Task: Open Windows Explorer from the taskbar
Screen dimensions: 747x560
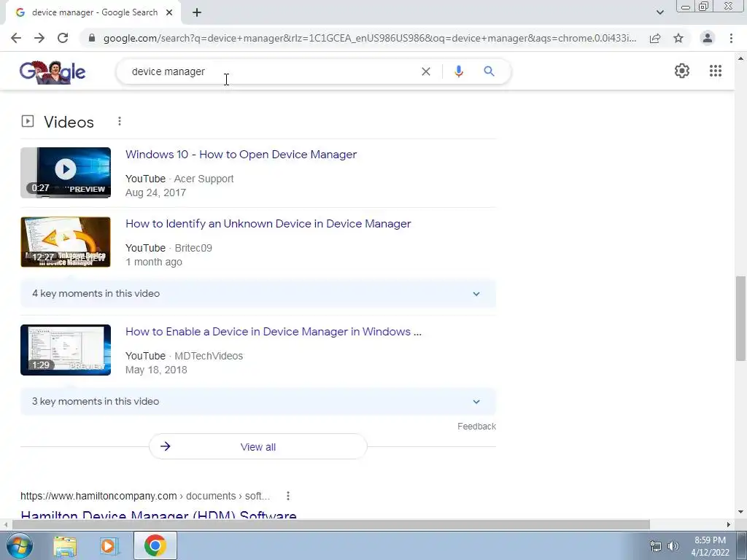Action: 65,546
